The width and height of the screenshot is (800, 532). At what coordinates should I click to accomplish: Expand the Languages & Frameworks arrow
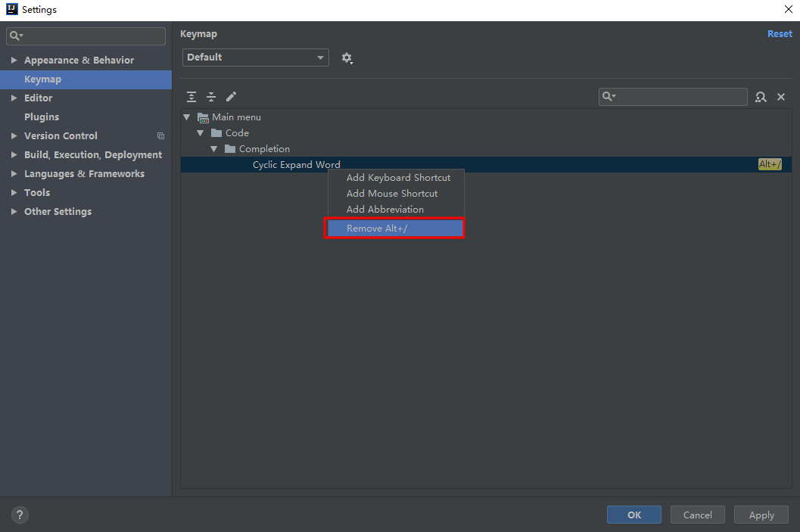(x=14, y=173)
